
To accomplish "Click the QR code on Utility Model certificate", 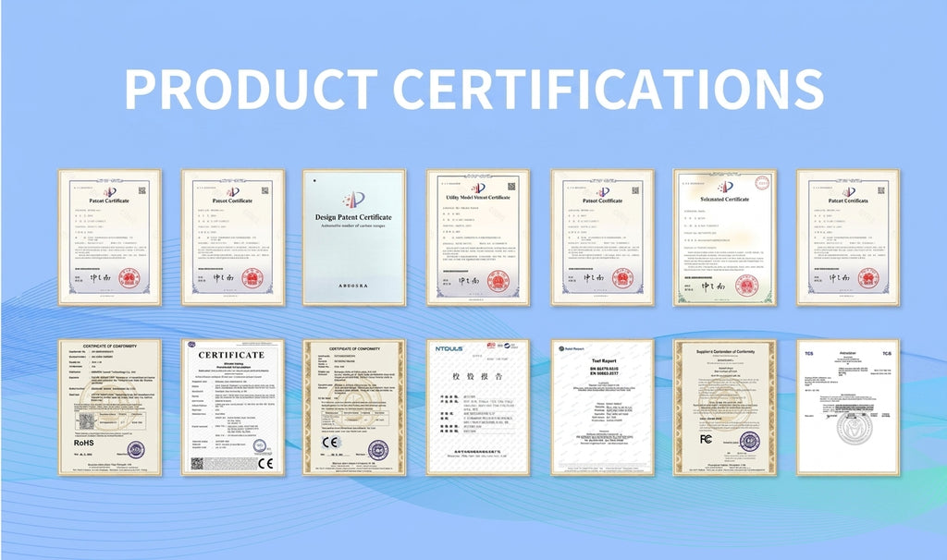I will point(510,187).
